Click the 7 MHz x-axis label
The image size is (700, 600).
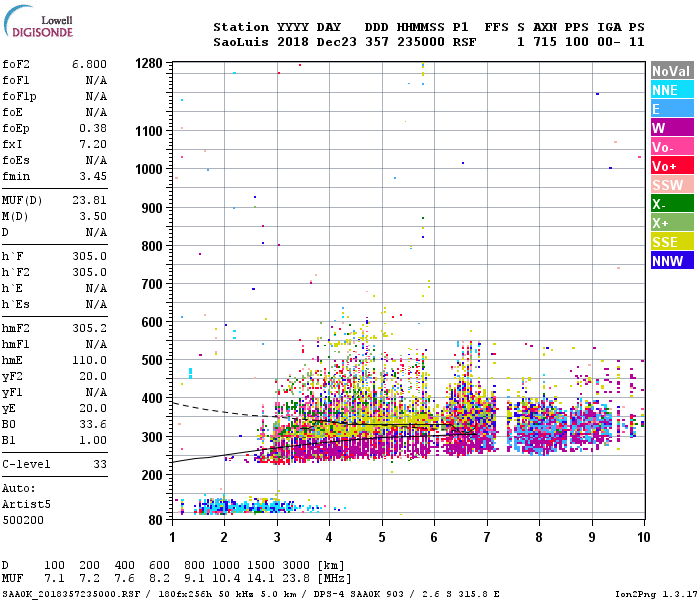(487, 537)
